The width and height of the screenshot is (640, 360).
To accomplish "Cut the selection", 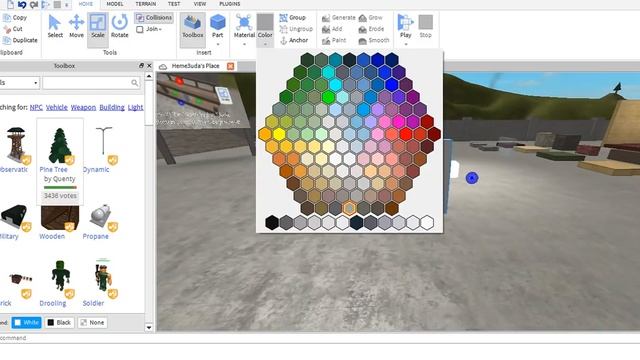I will point(13,29).
